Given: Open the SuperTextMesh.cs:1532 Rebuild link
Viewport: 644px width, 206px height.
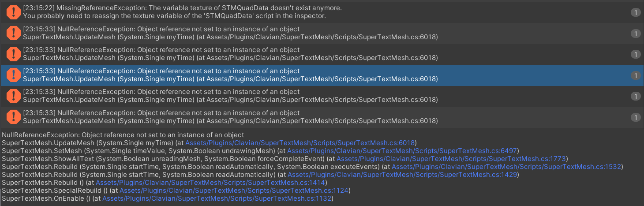Looking at the screenshot, I should (506, 167).
